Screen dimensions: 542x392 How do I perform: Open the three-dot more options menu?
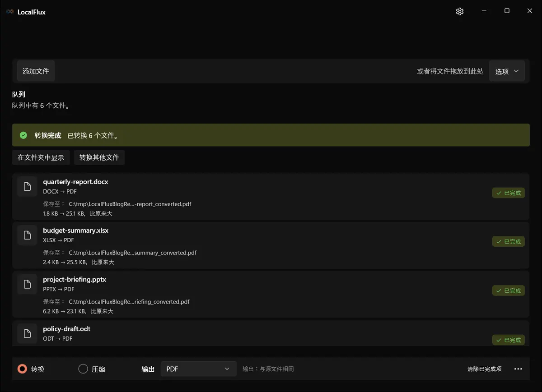[519, 369]
